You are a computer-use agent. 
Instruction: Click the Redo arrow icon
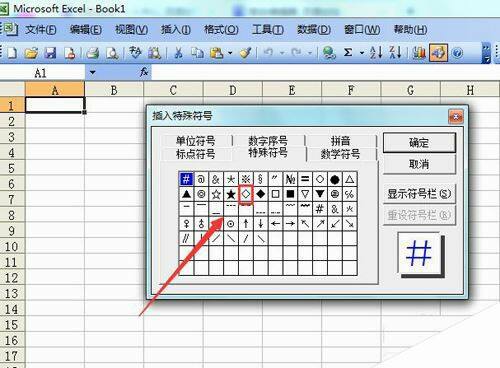[x=296, y=53]
